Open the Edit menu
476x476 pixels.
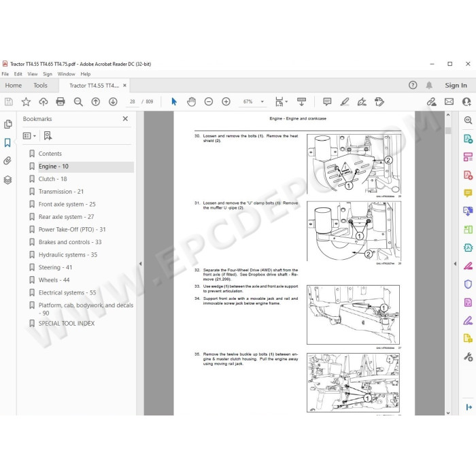[18, 74]
